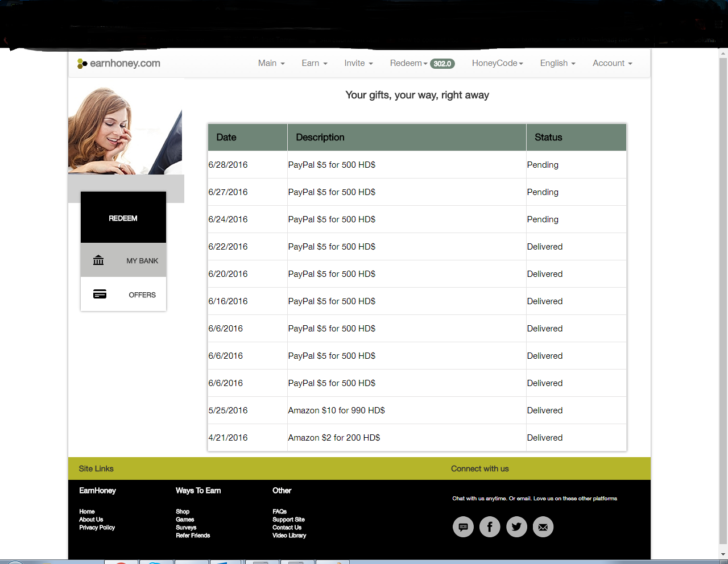Click the Shop footer link
The height and width of the screenshot is (564, 728).
[183, 512]
